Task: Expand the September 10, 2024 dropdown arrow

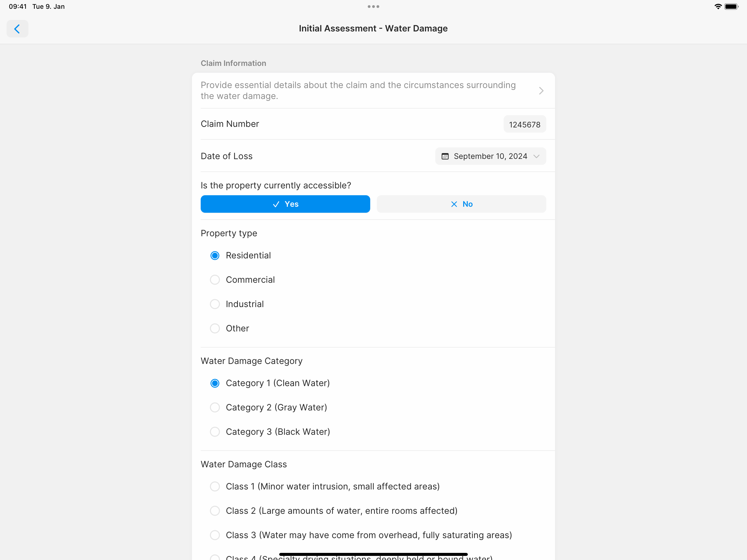Action: pyautogui.click(x=537, y=156)
